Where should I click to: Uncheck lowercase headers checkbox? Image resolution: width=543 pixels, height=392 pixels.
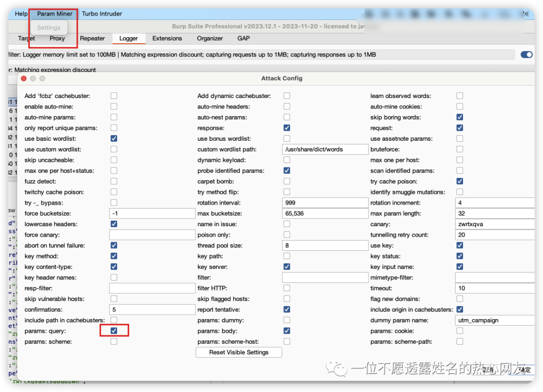(x=114, y=224)
